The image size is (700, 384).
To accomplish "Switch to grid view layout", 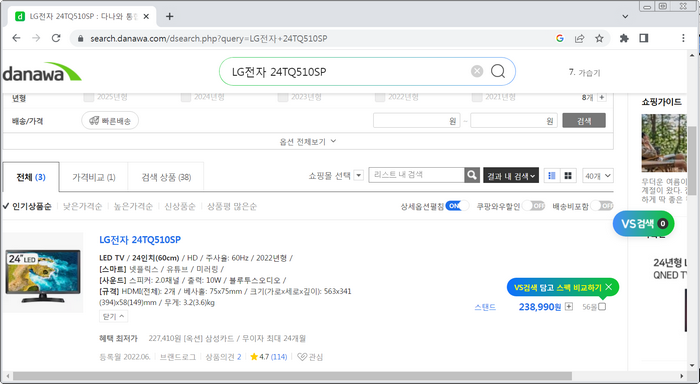I will pyautogui.click(x=568, y=175).
